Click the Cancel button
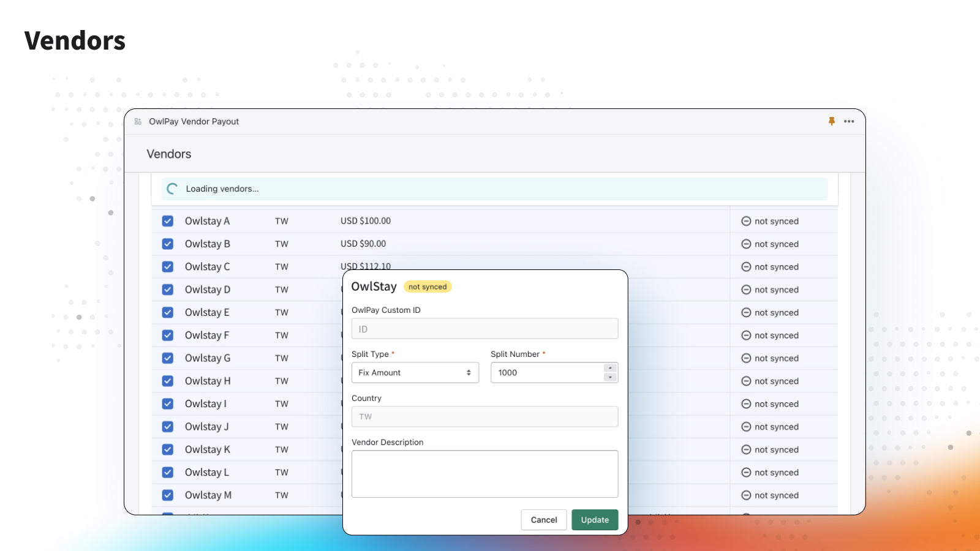 [x=543, y=519]
